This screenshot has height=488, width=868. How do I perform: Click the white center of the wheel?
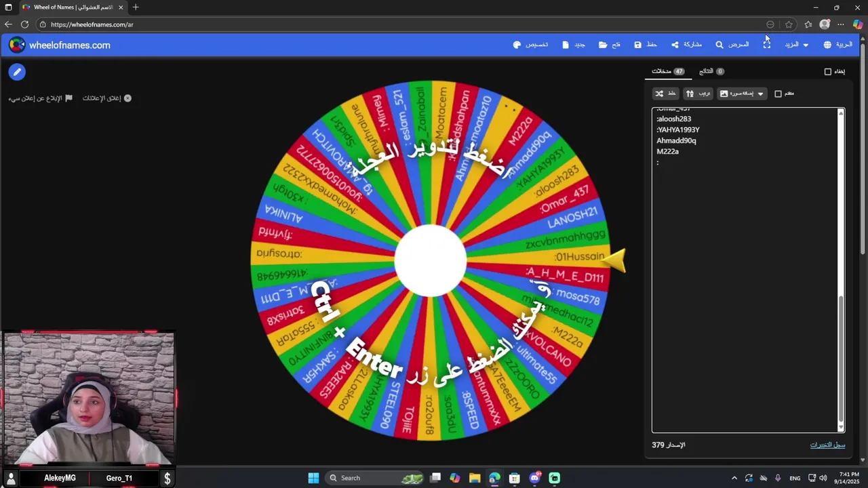(431, 261)
